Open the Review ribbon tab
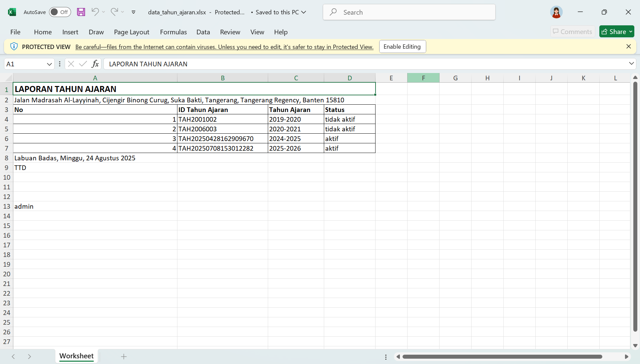The height and width of the screenshot is (364, 640). coord(230,32)
